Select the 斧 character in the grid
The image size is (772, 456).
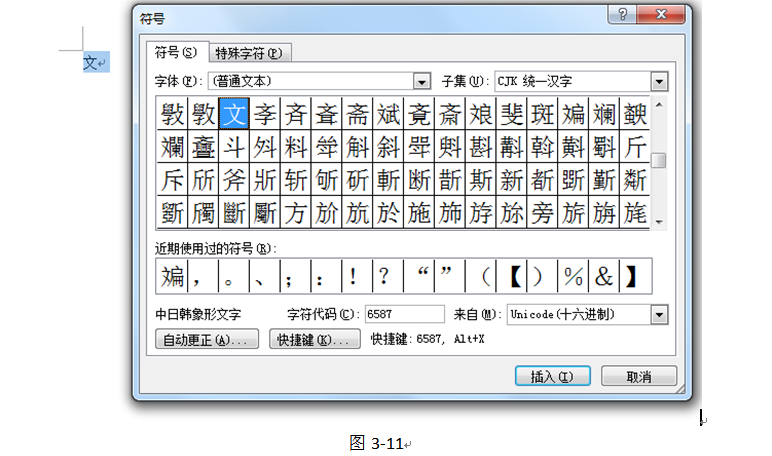[x=234, y=180]
